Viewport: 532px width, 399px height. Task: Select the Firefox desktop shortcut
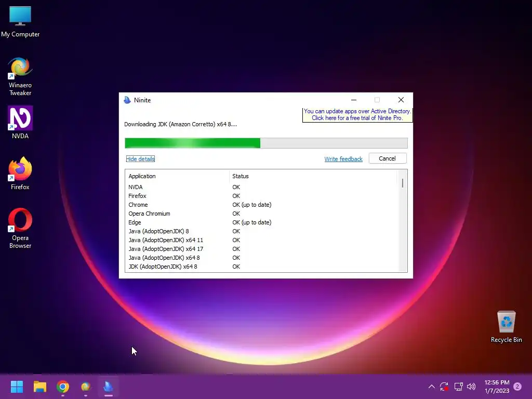pyautogui.click(x=20, y=174)
